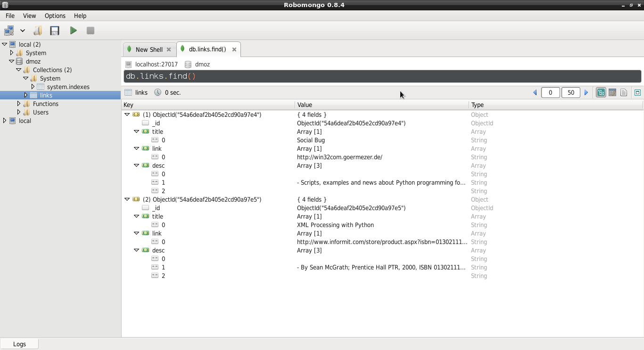Collapse the dmoz database node

[12, 61]
